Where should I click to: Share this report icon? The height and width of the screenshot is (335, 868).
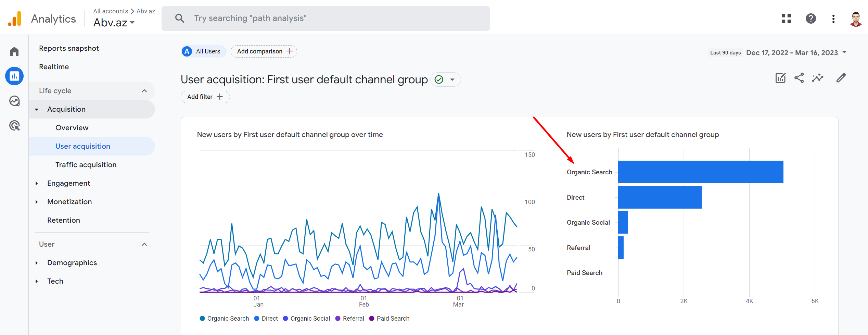[x=799, y=78]
